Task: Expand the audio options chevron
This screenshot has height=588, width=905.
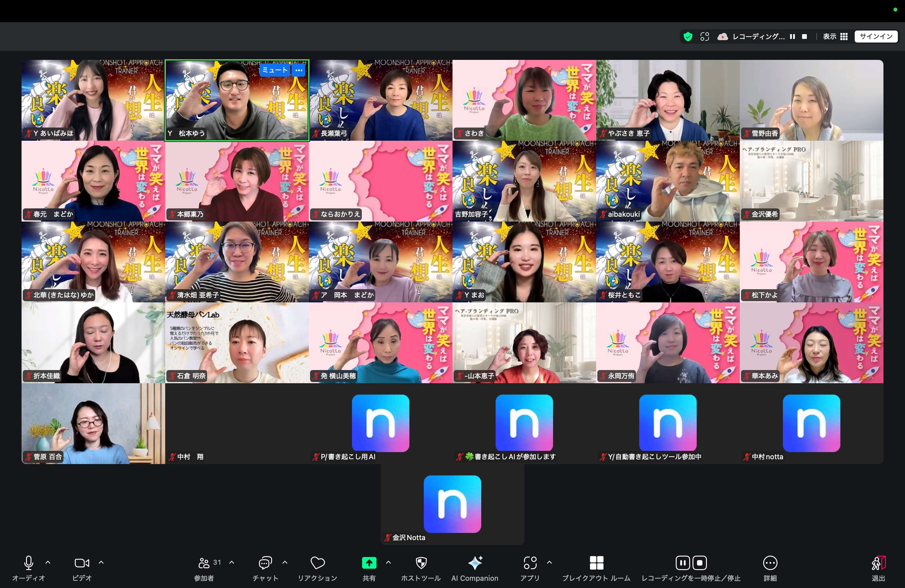Action: (48, 562)
